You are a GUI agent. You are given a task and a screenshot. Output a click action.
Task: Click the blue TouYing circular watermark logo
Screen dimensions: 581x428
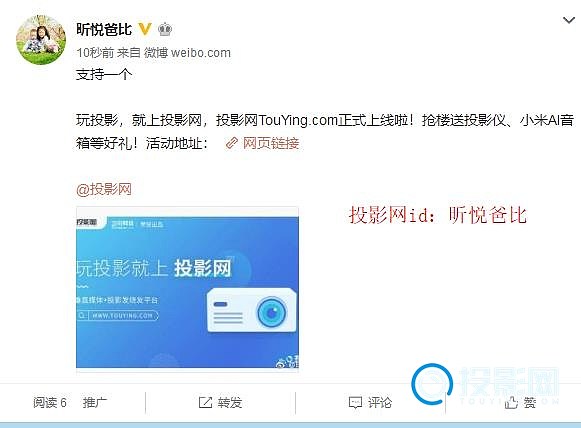[432, 384]
